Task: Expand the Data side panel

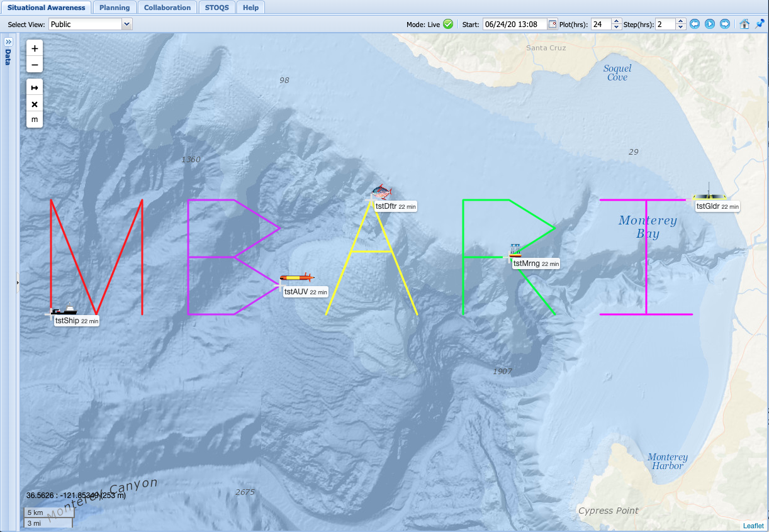Action: pyautogui.click(x=9, y=42)
